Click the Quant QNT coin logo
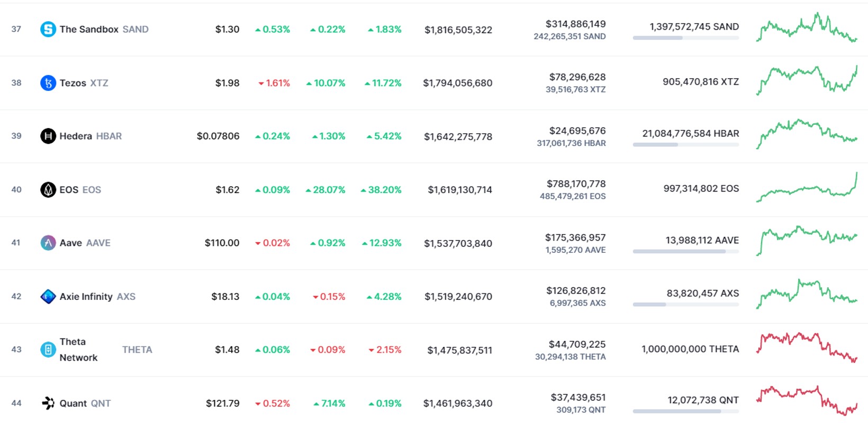Screen dimensions: 868x423 (x=48, y=403)
